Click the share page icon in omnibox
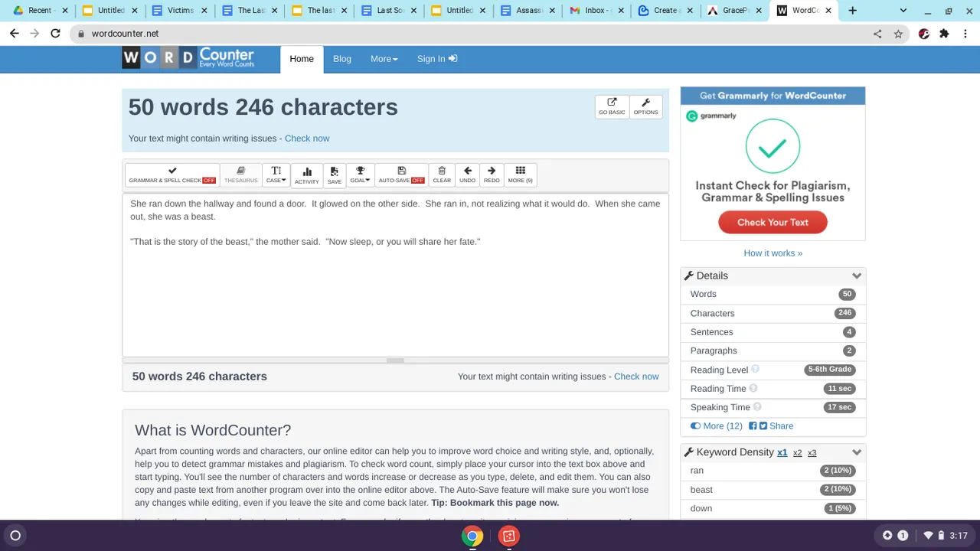 tap(877, 34)
